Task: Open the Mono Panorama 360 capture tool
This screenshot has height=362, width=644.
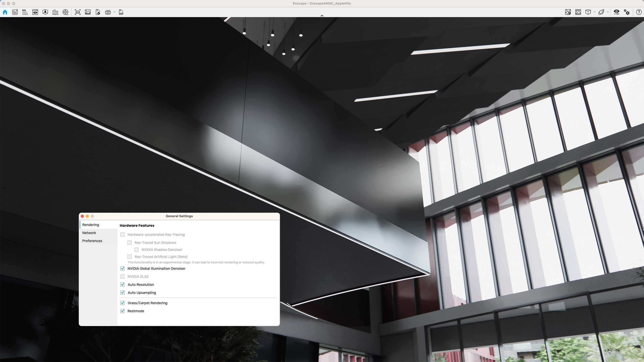Action: (x=108, y=12)
